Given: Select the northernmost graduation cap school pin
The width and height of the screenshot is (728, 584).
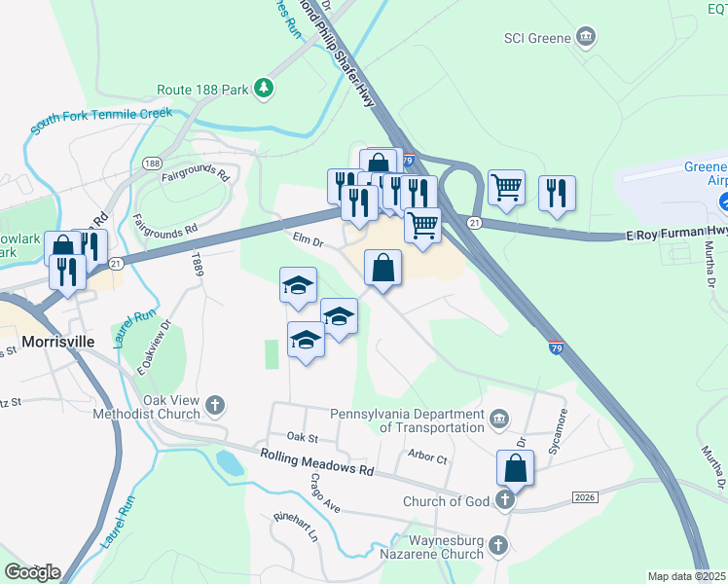Looking at the screenshot, I should pos(299,286).
